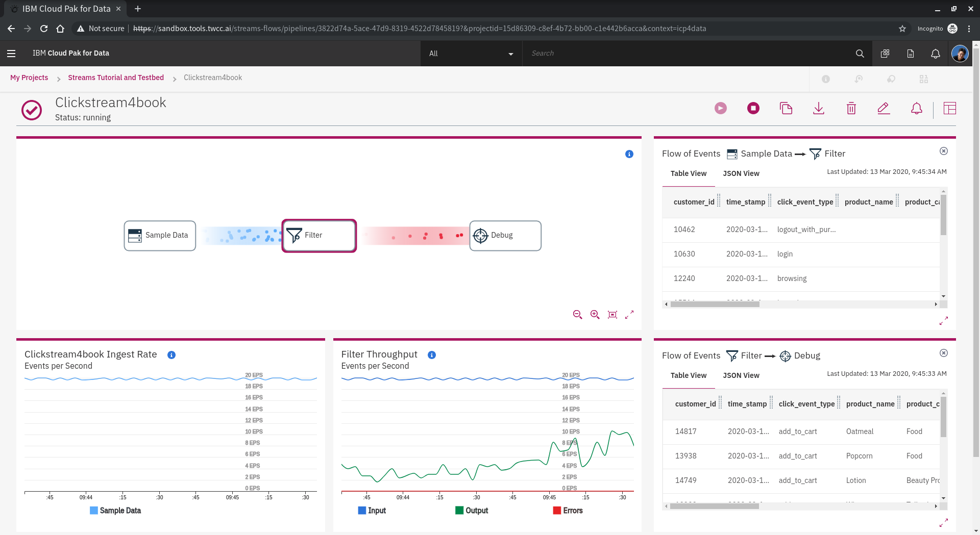Open the All search scope dropdown
Viewport: 980px width, 535px height.
pyautogui.click(x=471, y=54)
